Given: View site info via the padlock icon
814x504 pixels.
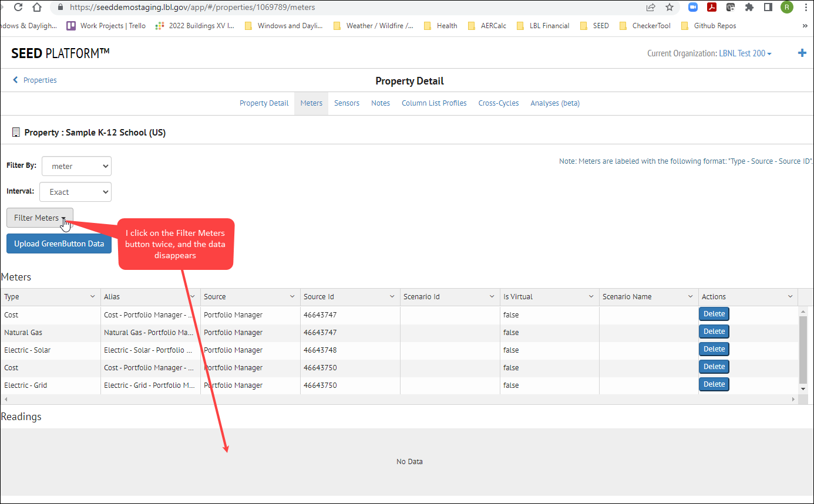Looking at the screenshot, I should (x=59, y=7).
